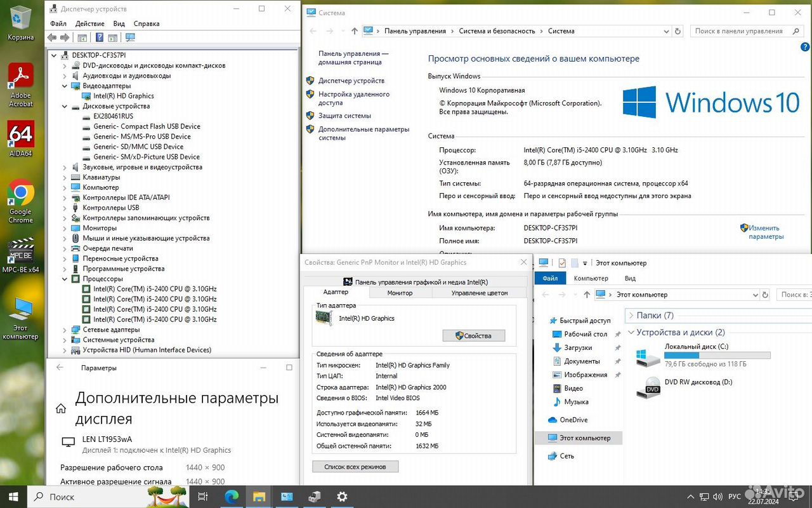Launch Google Chrome from the desktop
812x508 pixels.
point(21,201)
